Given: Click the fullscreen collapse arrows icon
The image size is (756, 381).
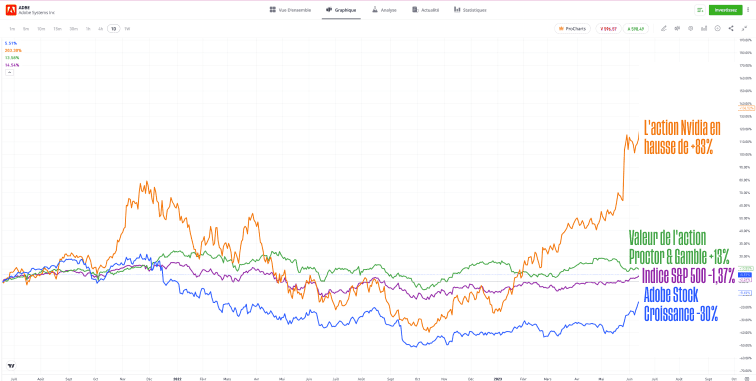Looking at the screenshot, I should pyautogui.click(x=744, y=28).
